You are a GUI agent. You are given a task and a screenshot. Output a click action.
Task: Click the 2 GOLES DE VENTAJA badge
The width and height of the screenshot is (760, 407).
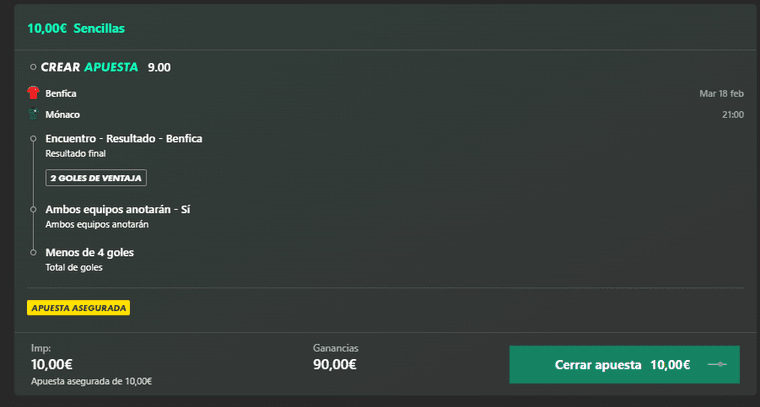point(96,178)
